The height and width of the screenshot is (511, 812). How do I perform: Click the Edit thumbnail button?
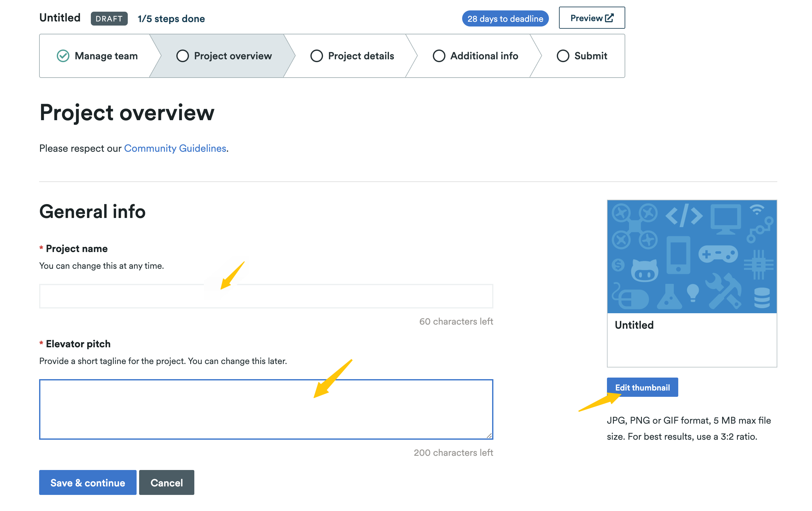tap(642, 387)
